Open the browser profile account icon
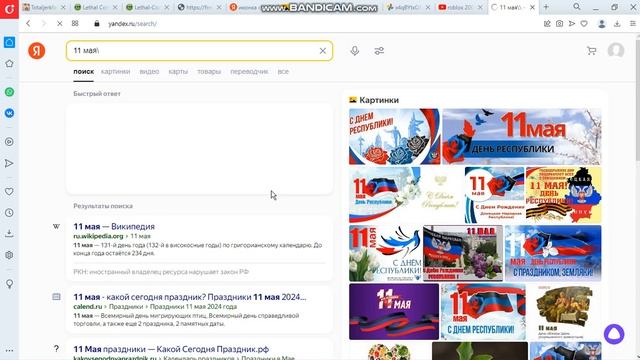The width and height of the screenshot is (640, 360). [x=602, y=24]
